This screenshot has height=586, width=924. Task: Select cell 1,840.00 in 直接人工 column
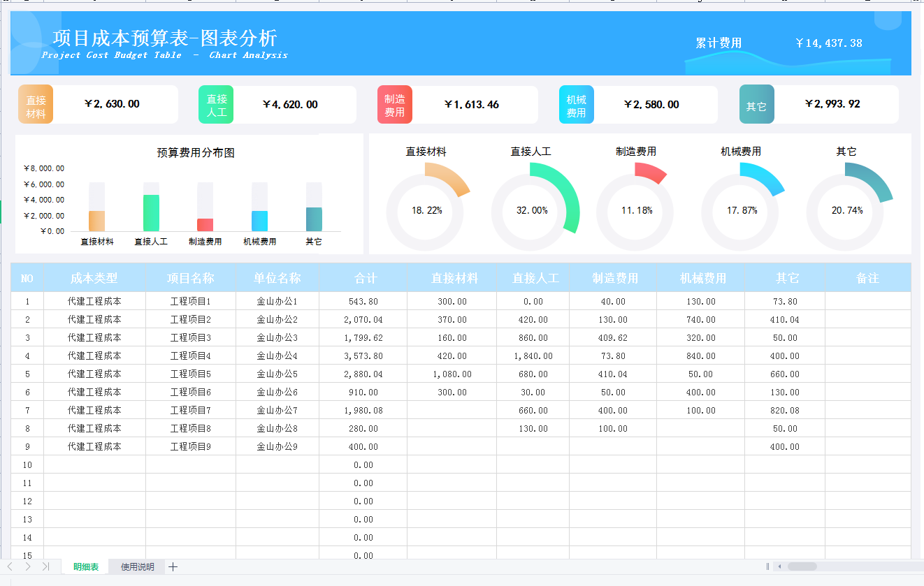533,356
